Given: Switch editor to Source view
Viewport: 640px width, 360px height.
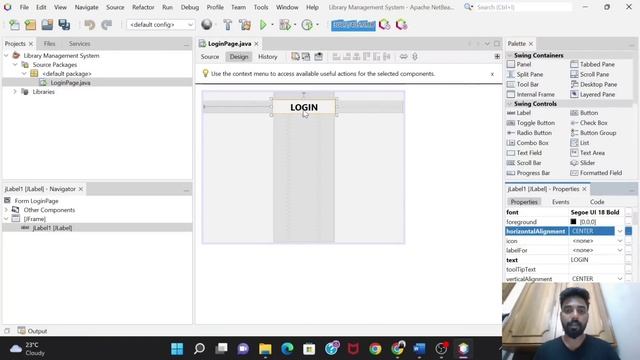Looking at the screenshot, I should [210, 57].
